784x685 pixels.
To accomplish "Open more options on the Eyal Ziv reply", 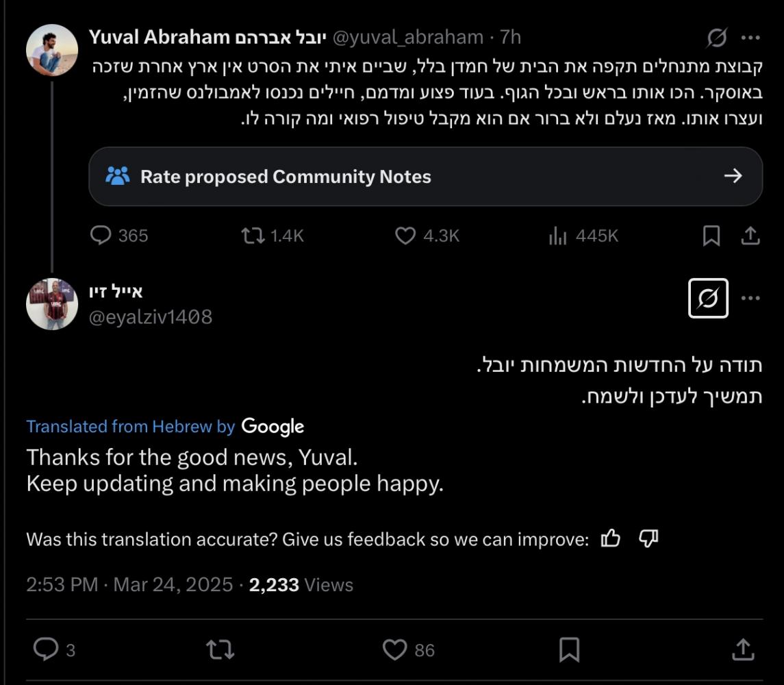I will tap(751, 299).
